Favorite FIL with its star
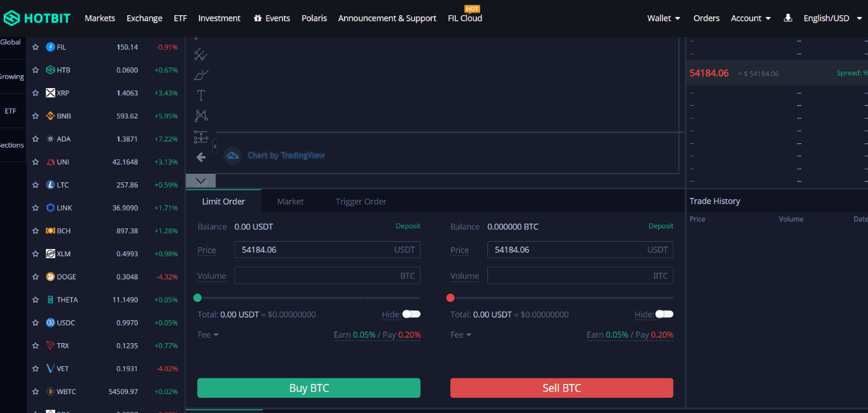The width and height of the screenshot is (868, 413). coord(36,47)
